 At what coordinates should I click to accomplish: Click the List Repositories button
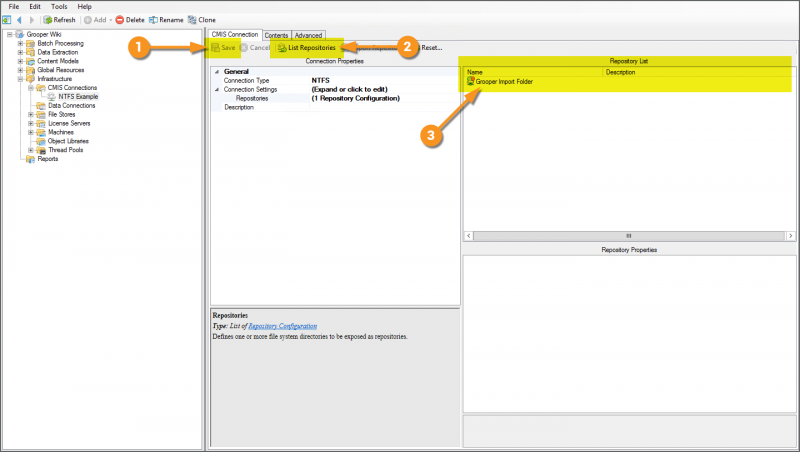pyautogui.click(x=307, y=47)
